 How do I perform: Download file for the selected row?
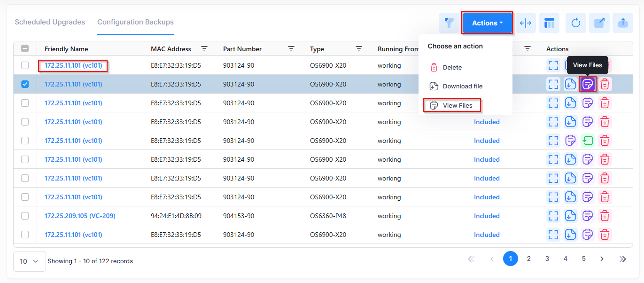(x=570, y=84)
